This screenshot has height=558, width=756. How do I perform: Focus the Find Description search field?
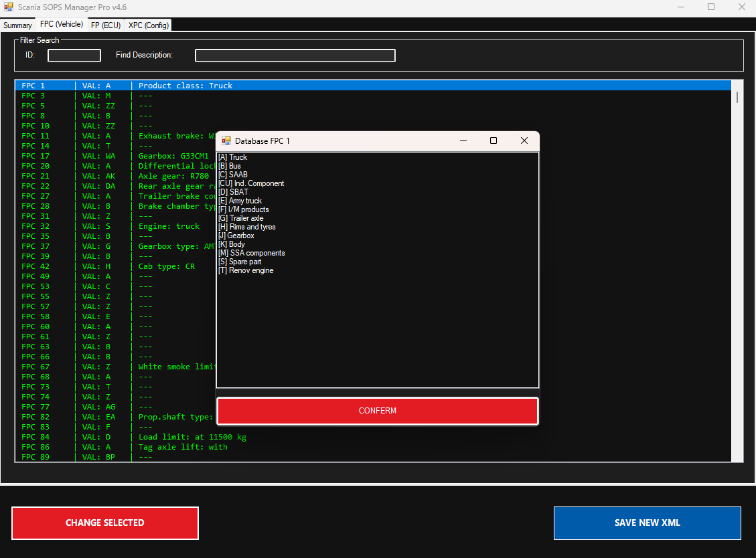(295, 56)
